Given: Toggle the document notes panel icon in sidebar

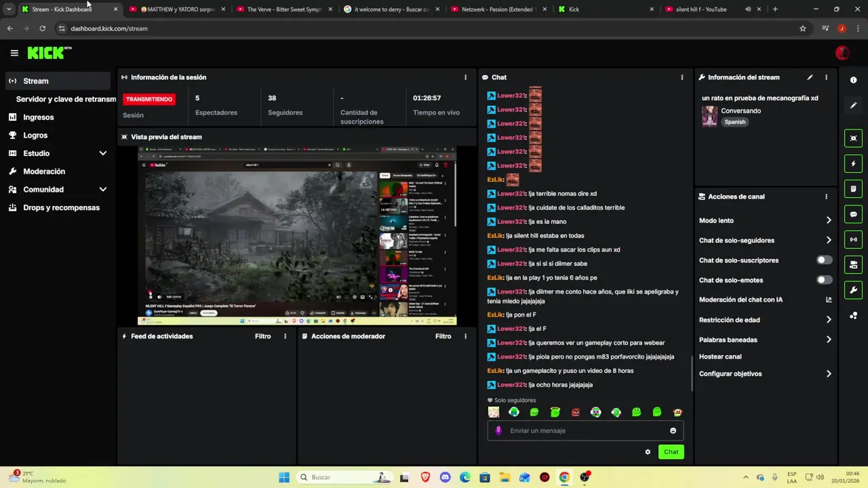Looking at the screenshot, I should tap(853, 188).
